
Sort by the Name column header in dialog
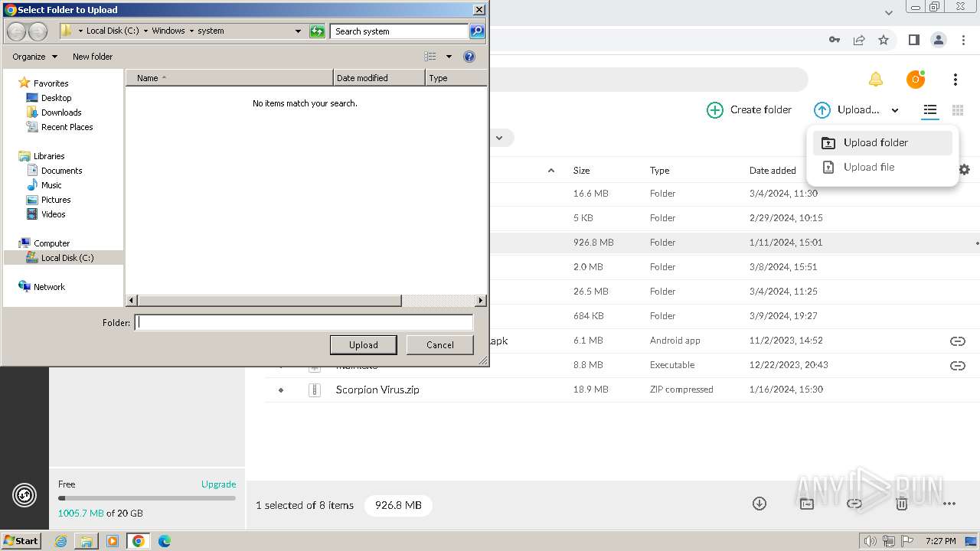click(230, 78)
